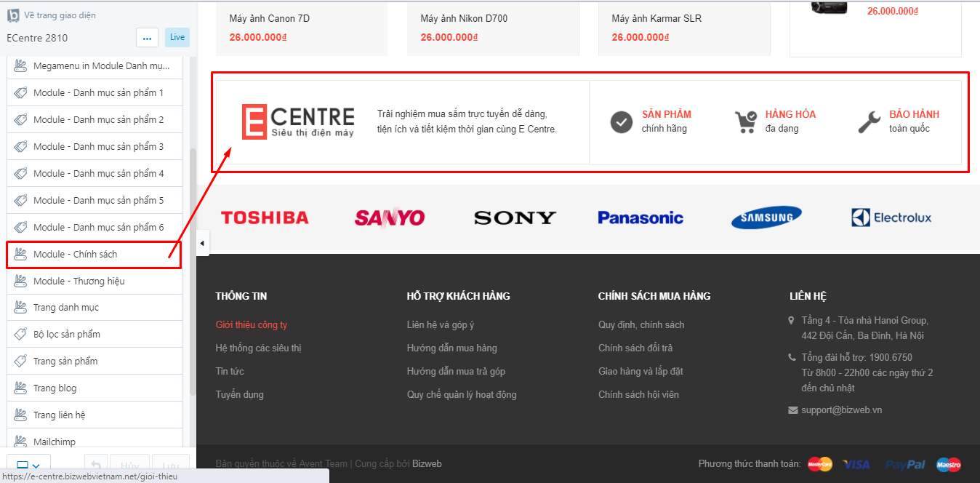Image resolution: width=980 pixels, height=483 pixels.
Task: Open the Trang sản phẩm section
Action: 95,362
